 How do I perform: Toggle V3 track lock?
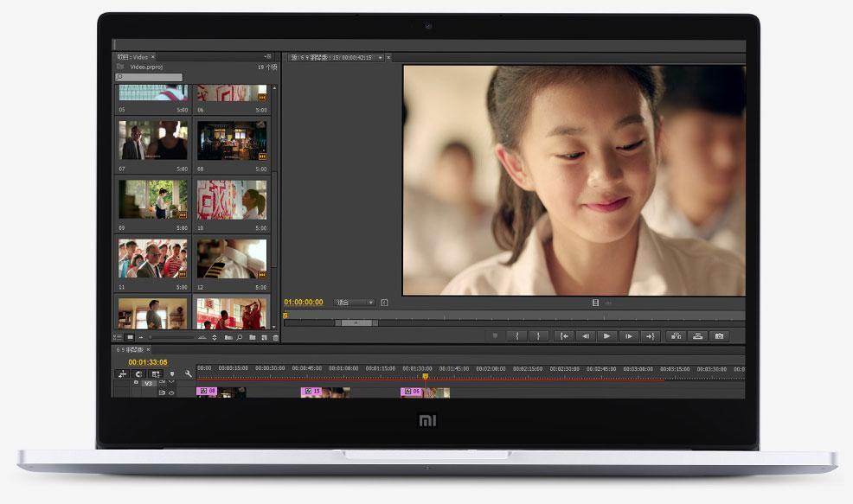coord(136,382)
